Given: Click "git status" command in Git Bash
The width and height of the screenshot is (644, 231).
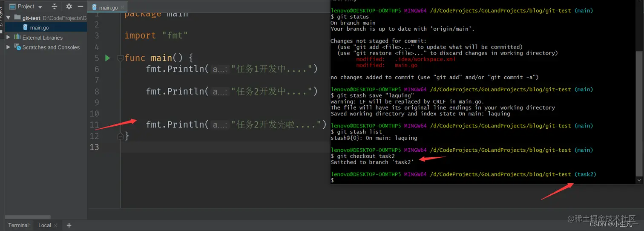Looking at the screenshot, I should [x=352, y=17].
